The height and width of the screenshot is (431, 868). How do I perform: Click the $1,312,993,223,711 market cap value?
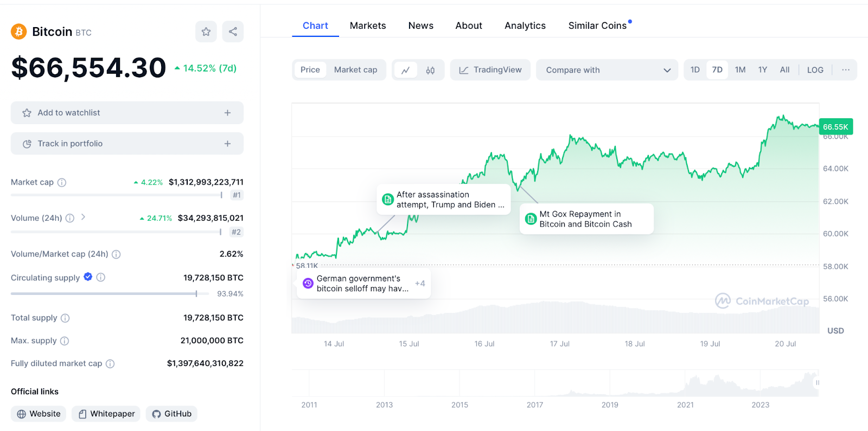pos(206,182)
